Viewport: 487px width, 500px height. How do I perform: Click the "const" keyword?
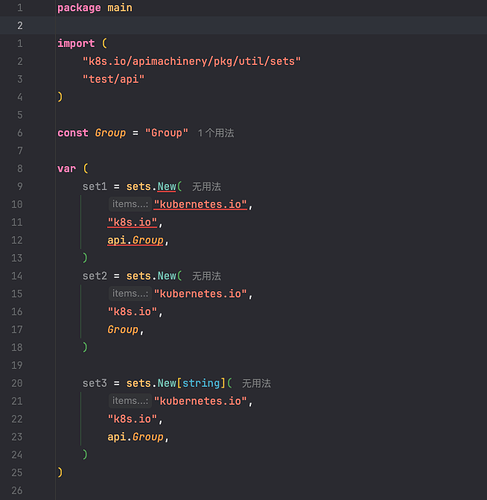[x=73, y=133]
